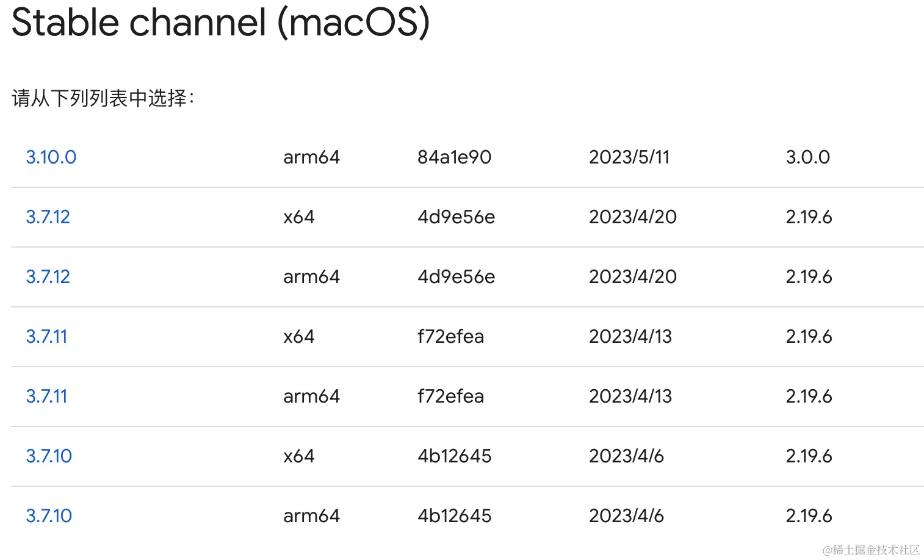Click 4d9e56e hash in the x64 row
924x560 pixels.
[457, 217]
